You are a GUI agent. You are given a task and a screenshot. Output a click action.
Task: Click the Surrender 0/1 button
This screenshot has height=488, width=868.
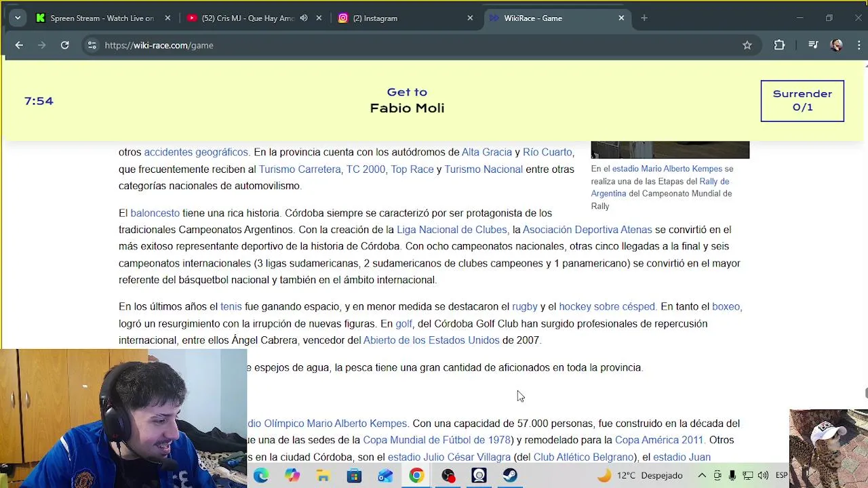tap(802, 101)
